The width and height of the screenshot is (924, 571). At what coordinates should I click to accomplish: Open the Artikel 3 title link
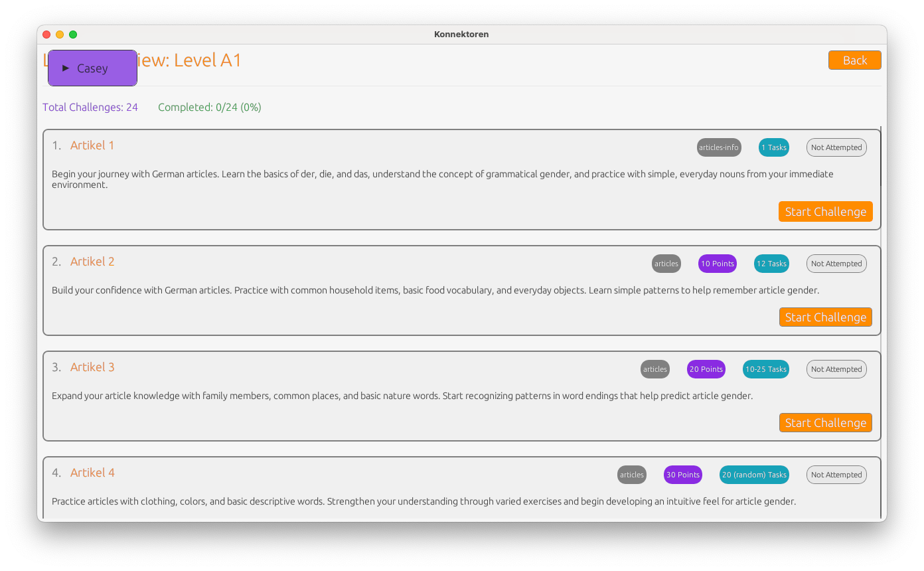92,367
